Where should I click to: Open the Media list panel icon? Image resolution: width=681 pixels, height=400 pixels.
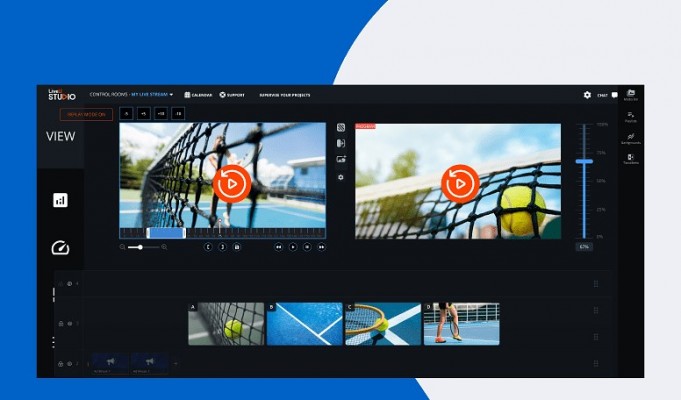pyautogui.click(x=631, y=93)
